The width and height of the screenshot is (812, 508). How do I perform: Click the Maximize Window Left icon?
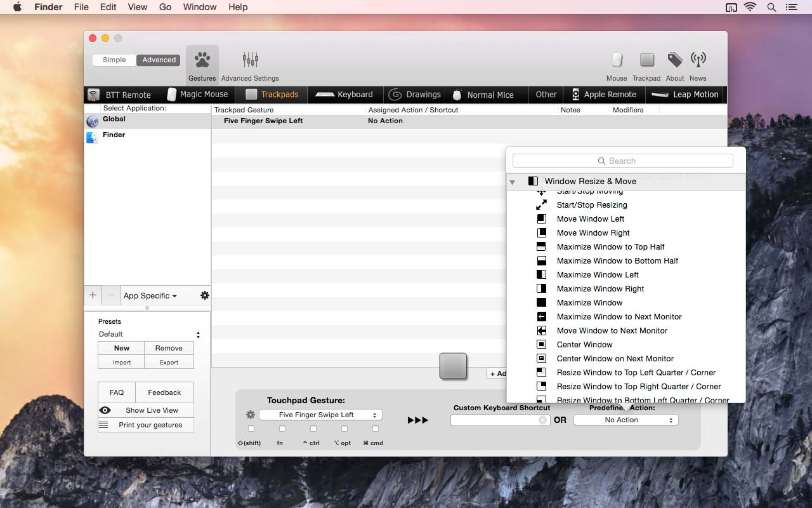542,275
